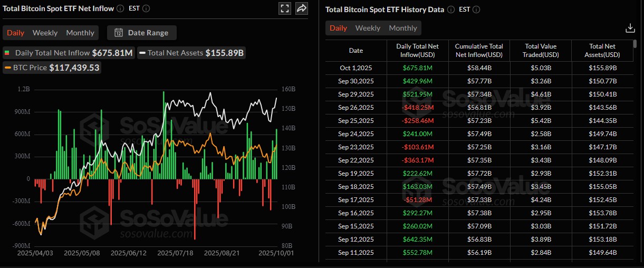Select Monthly tab in history table
The height and width of the screenshot is (268, 644).
point(403,28)
